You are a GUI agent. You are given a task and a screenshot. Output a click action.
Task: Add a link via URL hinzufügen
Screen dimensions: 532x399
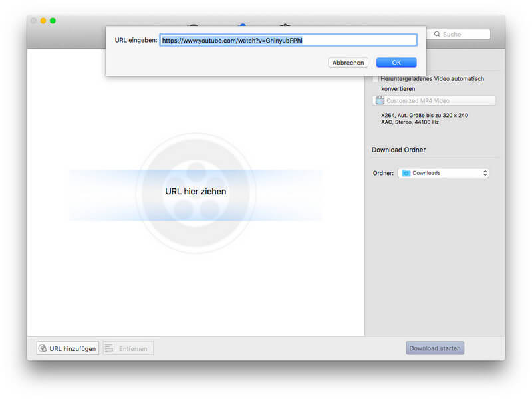coord(68,348)
